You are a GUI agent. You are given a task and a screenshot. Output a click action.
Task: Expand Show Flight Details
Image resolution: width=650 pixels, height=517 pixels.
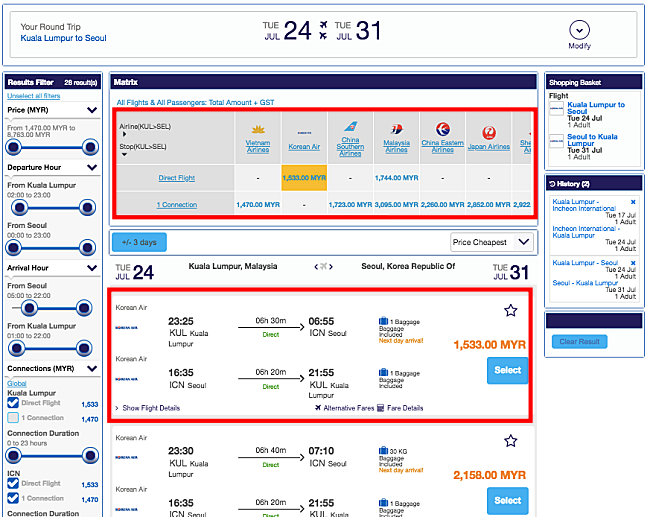coord(151,408)
